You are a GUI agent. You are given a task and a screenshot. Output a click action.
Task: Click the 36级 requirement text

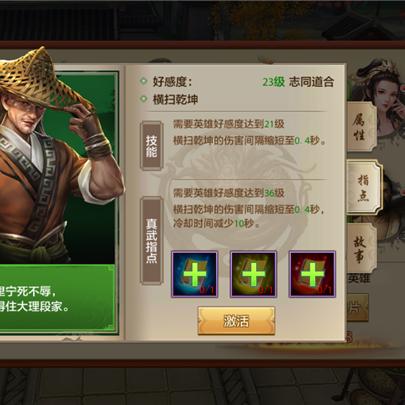274,193
